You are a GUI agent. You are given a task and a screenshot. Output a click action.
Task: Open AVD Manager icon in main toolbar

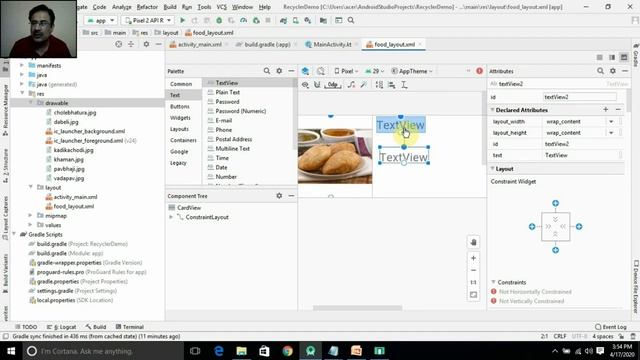point(296,20)
